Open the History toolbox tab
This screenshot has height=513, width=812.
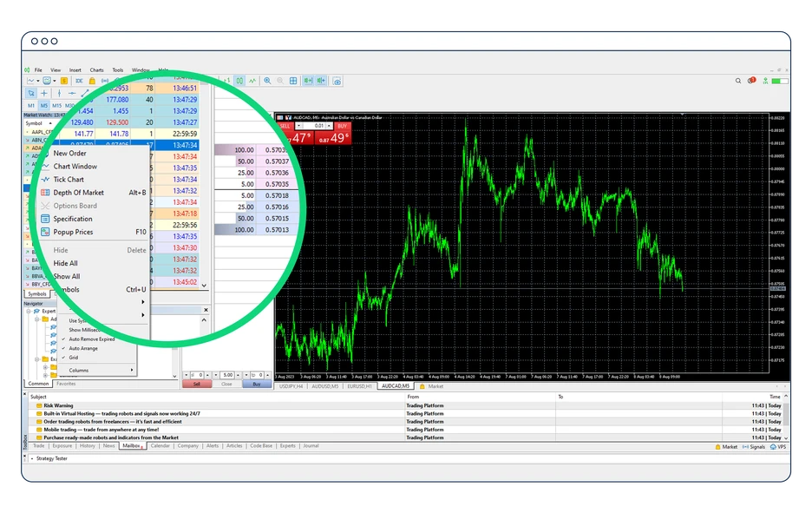pyautogui.click(x=87, y=445)
